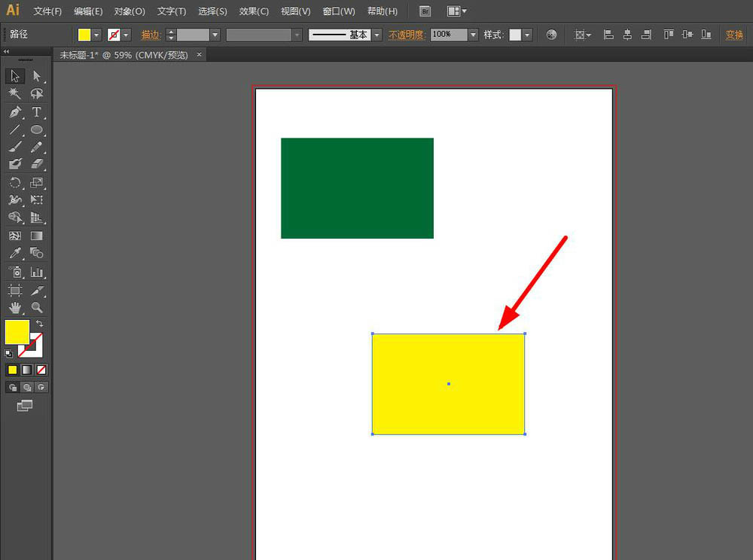Click the green rectangle on the artboard
Image resolution: width=753 pixels, height=560 pixels.
[x=357, y=188]
